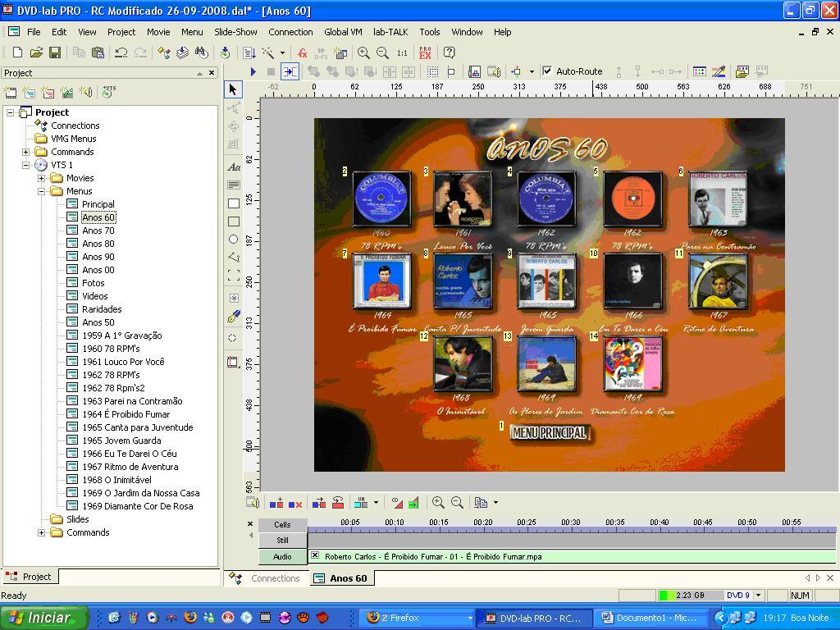Click the 1961 Louco Por Você album thumbnail

click(463, 199)
